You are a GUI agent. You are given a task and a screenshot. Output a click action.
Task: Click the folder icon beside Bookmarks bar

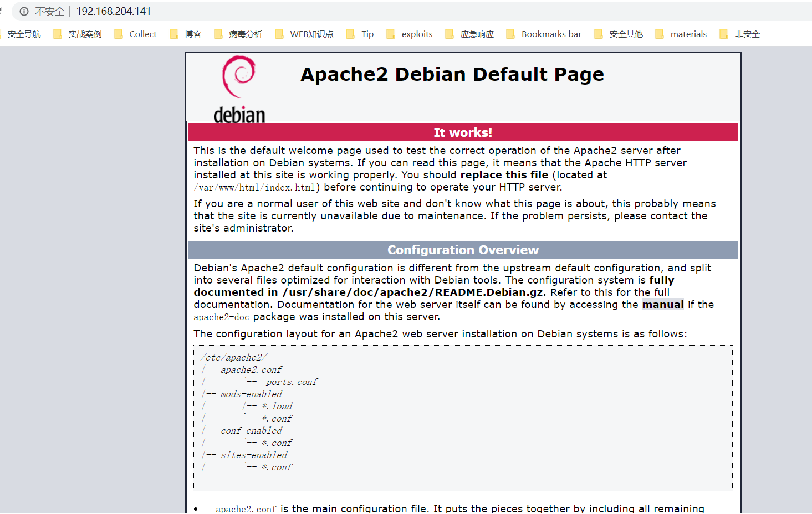pos(510,34)
